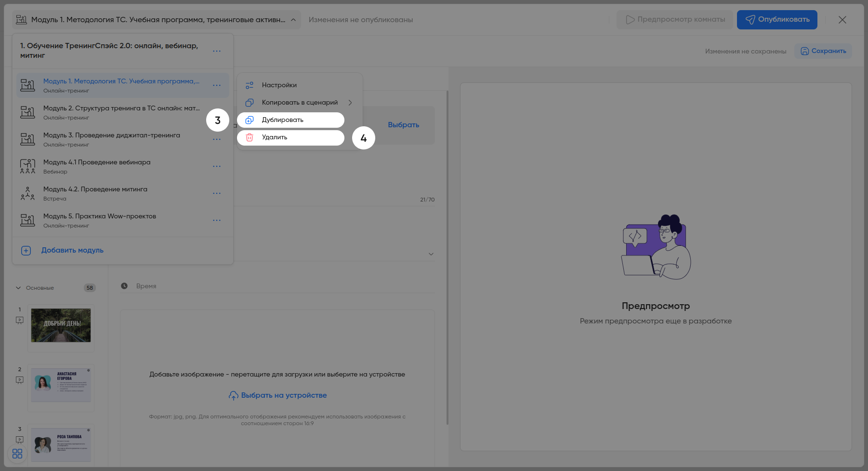This screenshot has height=471, width=868.
Task: Click the Модуль 2 online-training icon
Action: [27, 112]
